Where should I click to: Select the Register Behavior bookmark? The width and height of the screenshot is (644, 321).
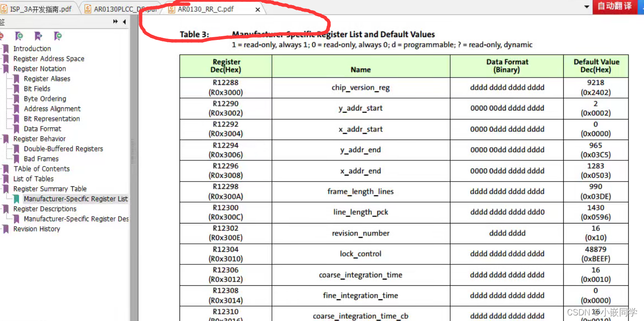(x=39, y=139)
